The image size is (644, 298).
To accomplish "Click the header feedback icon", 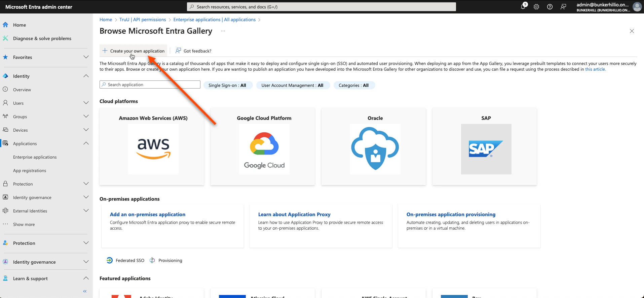I will [x=563, y=7].
